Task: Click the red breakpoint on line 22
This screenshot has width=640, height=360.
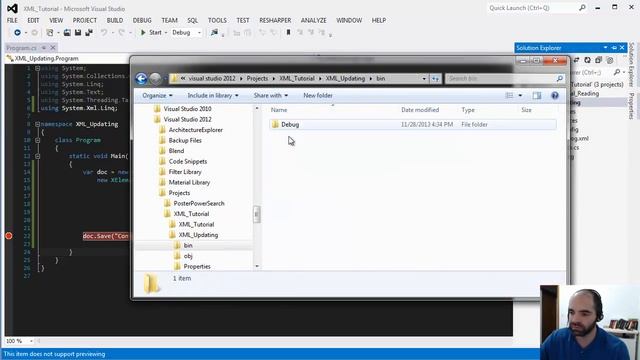Action: [x=9, y=236]
